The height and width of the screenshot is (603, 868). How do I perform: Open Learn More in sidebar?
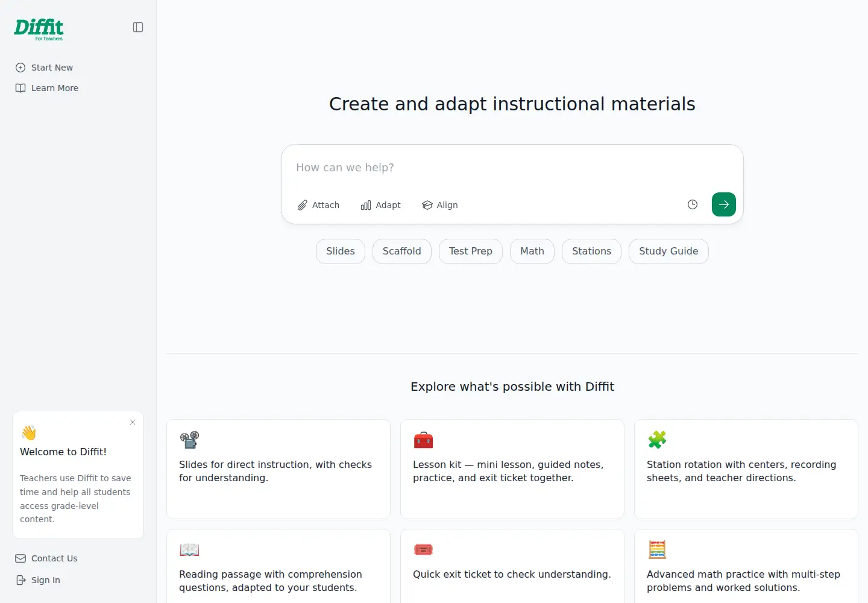[x=47, y=88]
